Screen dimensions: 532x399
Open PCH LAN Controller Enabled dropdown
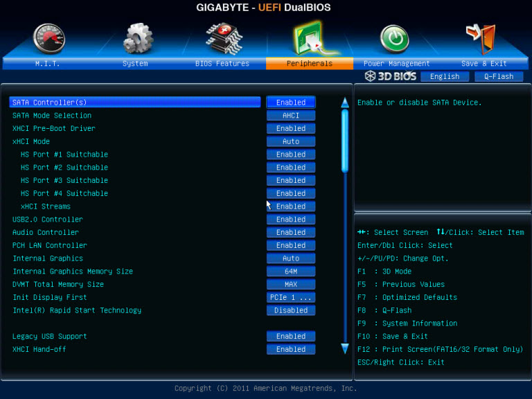click(291, 245)
